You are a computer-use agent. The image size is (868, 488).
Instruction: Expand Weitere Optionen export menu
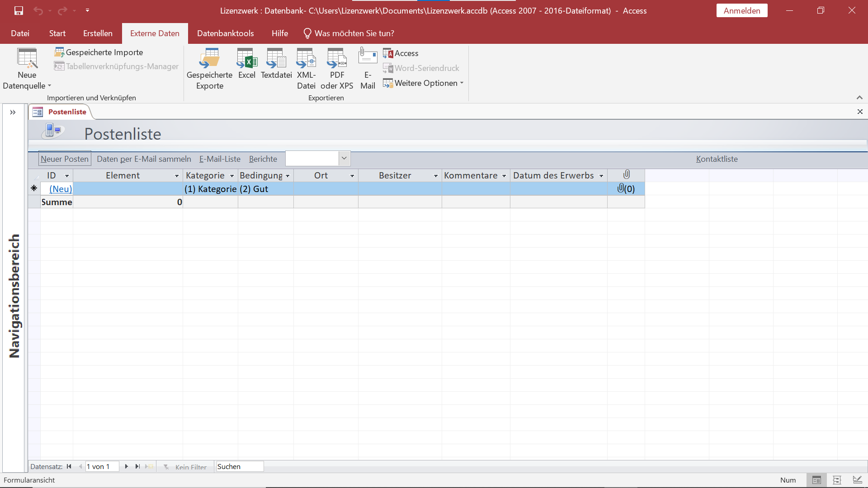423,83
